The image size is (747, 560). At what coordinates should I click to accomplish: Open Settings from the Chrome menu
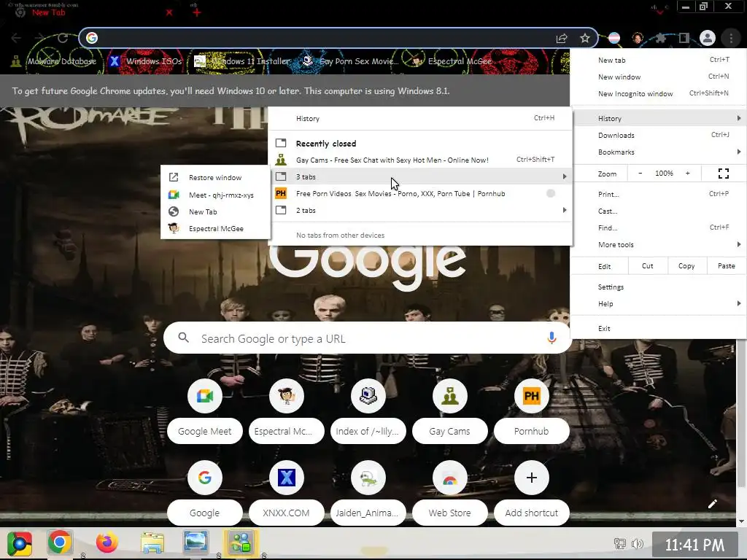[658, 287]
